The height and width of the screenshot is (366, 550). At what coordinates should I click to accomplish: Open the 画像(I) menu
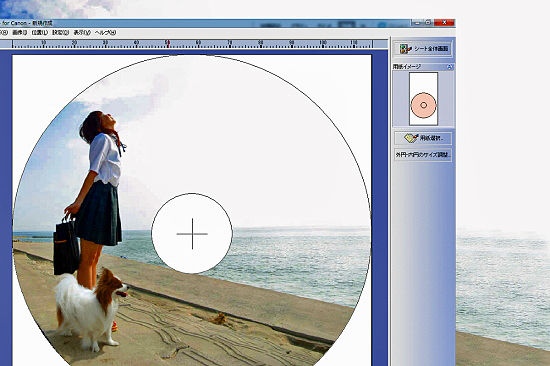(20, 32)
